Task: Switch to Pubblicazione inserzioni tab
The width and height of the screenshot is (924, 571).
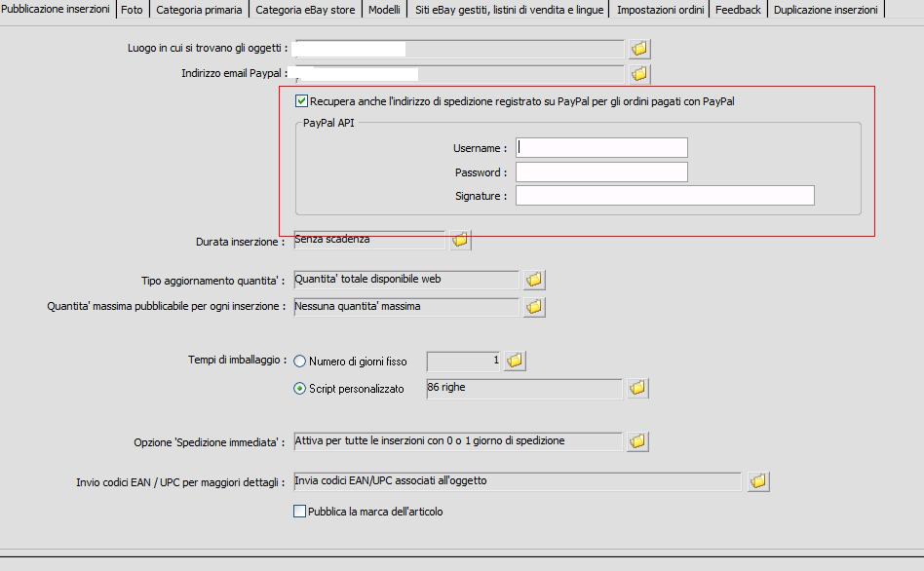Action: point(56,9)
